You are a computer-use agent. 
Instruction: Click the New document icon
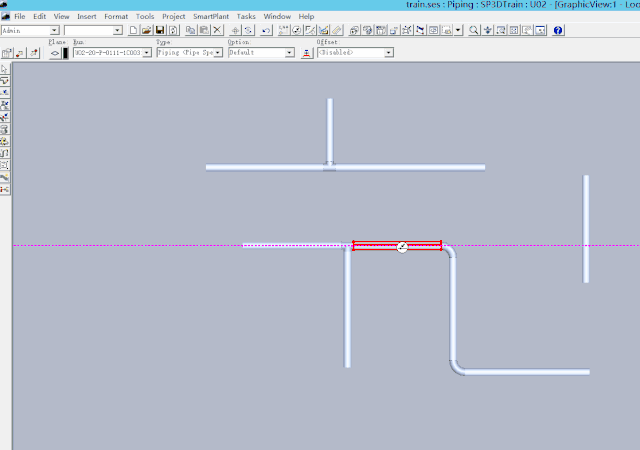click(133, 30)
